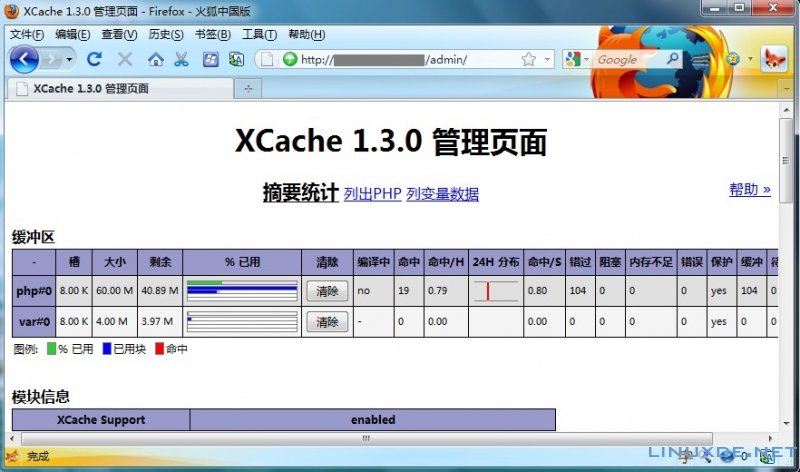Click the horizontal scrollbar right arrow
The image size is (800, 472).
[x=770, y=438]
